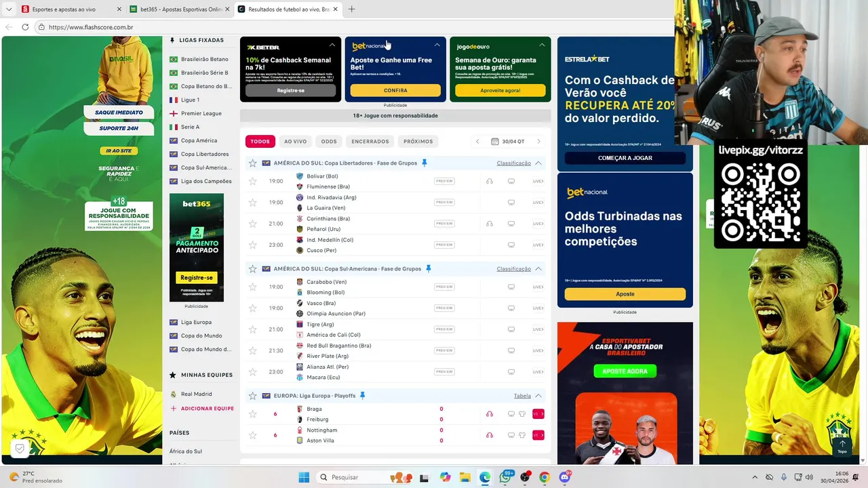Collapse the Jogodeouro ad banner

(542, 45)
